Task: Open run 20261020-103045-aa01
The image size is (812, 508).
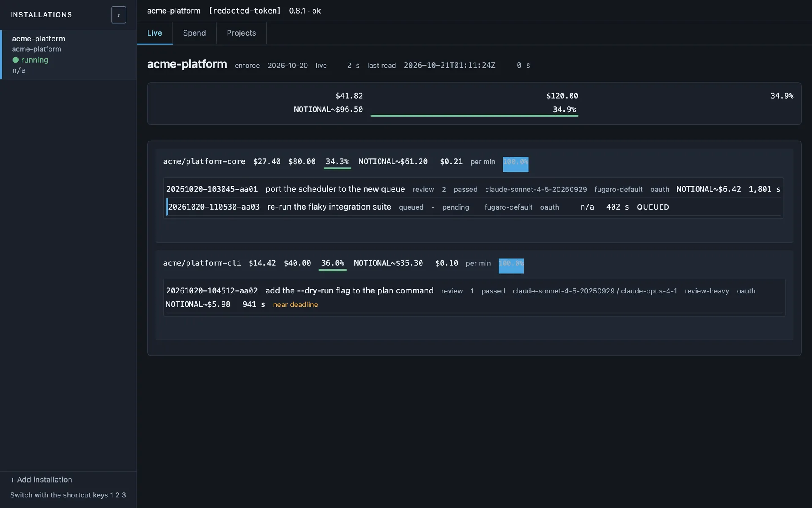Action: click(473, 189)
